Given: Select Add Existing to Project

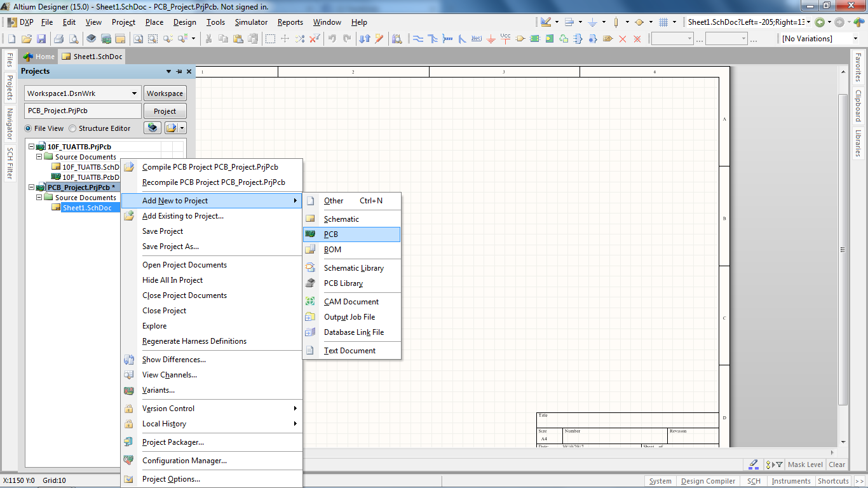Looking at the screenshot, I should click(x=212, y=216).
